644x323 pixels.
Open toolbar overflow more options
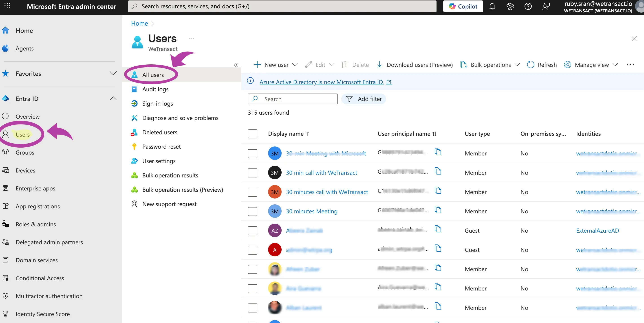click(631, 65)
